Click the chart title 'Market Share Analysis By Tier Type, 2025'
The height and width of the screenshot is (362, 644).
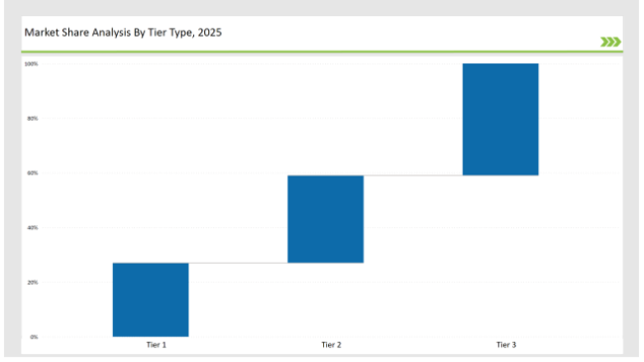click(123, 33)
